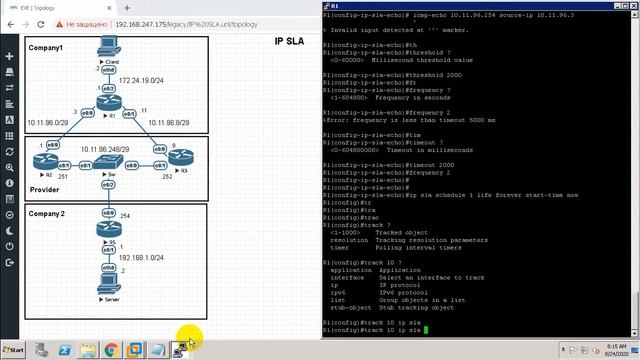Open the PuTTY session icon in taskbar
The width and height of the screenshot is (640, 360).
[180, 350]
